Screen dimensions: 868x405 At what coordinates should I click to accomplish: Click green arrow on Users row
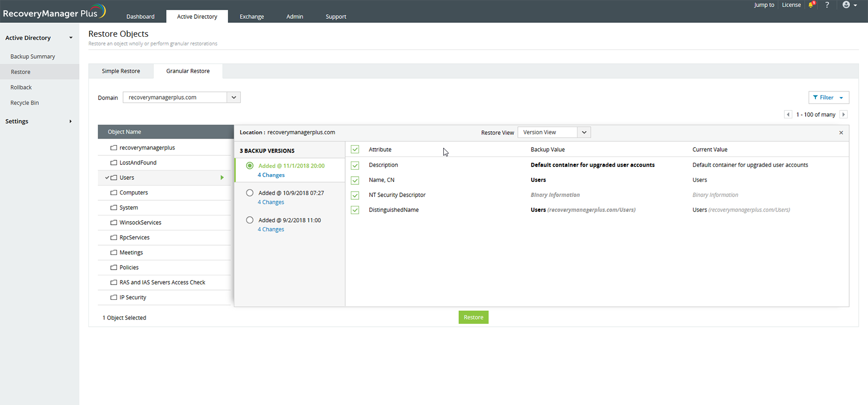tap(222, 178)
